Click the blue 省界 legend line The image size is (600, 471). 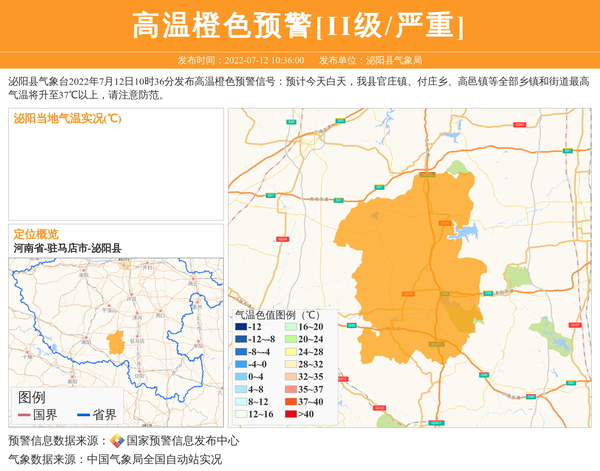pyautogui.click(x=82, y=414)
